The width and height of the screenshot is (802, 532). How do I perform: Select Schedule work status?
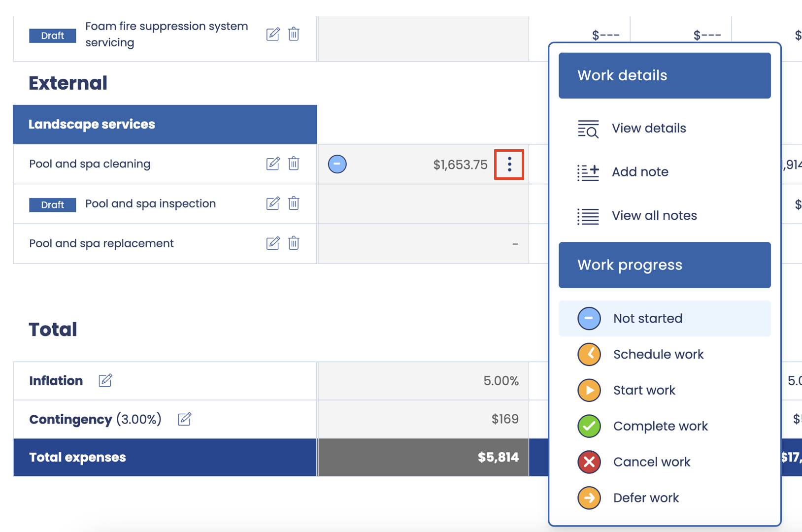658,355
